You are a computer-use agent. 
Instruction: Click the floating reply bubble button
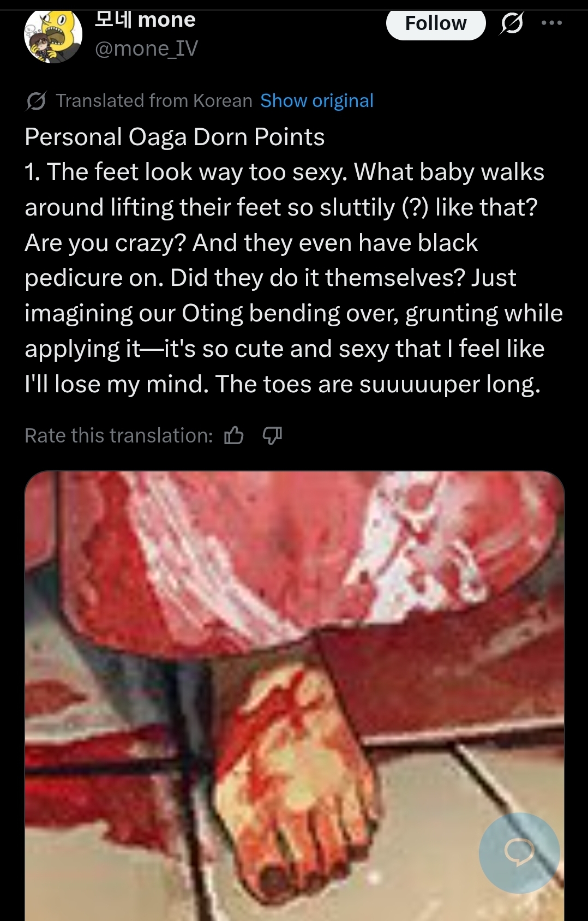coord(519,853)
